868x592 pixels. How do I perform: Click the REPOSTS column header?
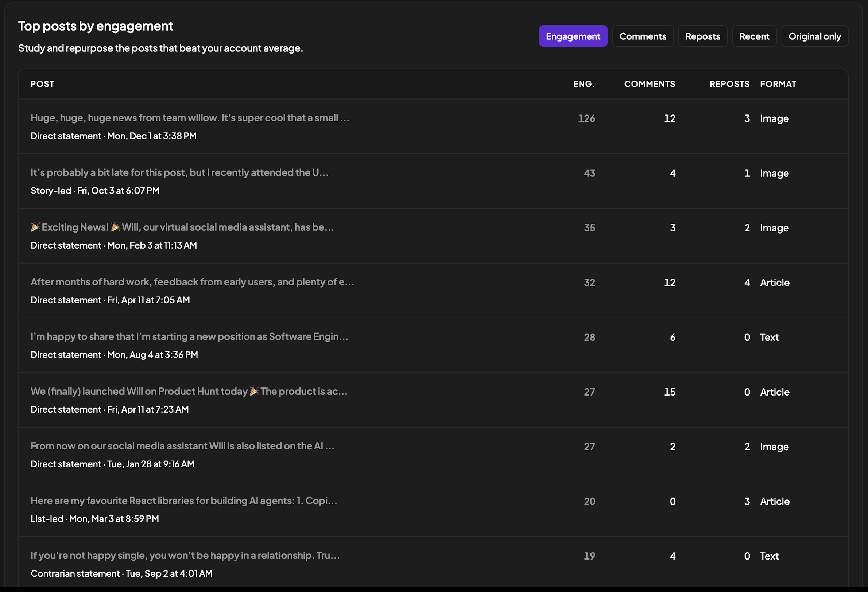[x=729, y=84]
